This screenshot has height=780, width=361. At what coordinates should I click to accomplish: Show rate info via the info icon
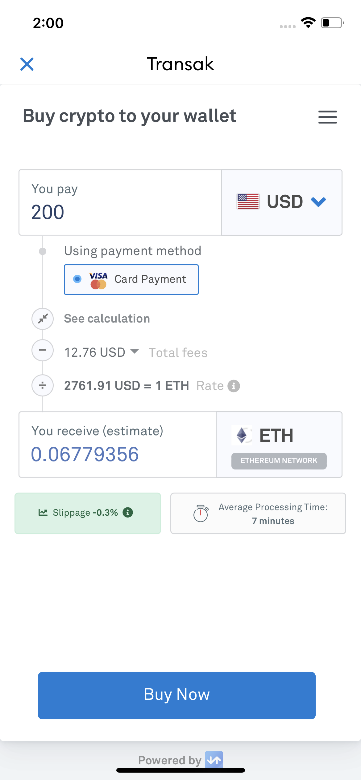[234, 386]
